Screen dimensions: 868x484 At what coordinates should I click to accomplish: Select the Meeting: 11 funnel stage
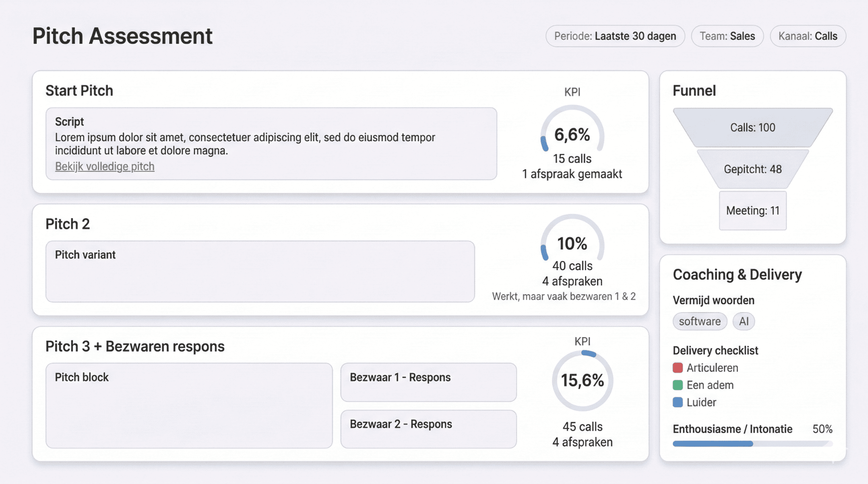tap(752, 210)
